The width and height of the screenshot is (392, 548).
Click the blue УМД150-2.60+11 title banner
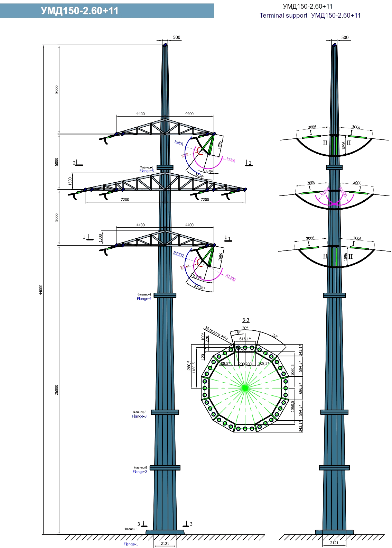click(x=107, y=11)
